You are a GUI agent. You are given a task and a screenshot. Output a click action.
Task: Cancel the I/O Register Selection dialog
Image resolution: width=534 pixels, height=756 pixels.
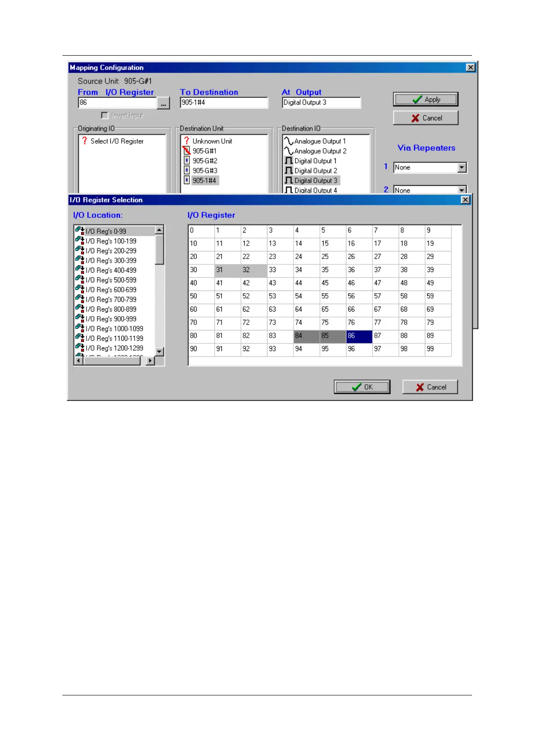[430, 387]
